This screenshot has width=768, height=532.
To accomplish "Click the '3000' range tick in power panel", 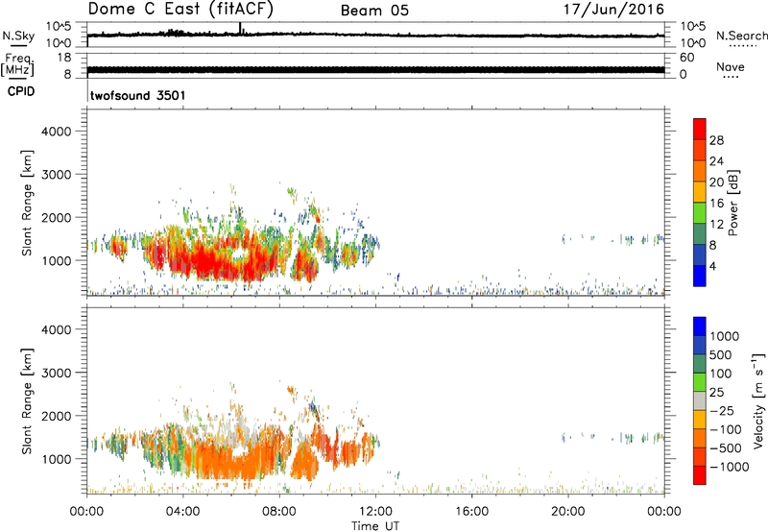I will pos(57,175).
